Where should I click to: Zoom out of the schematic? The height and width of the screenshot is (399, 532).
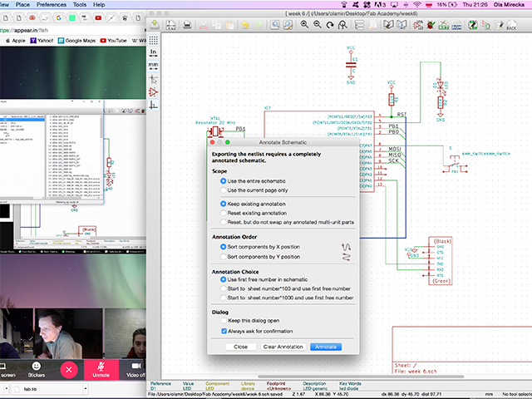(x=318, y=24)
